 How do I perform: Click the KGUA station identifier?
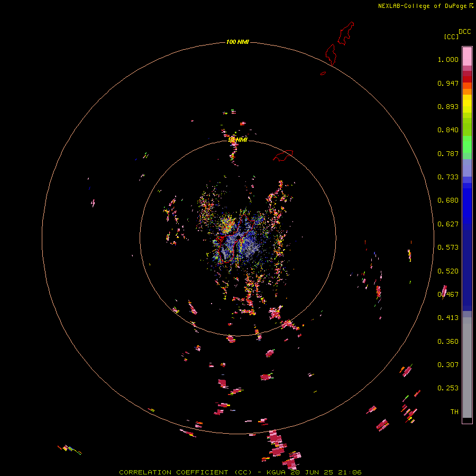276,472
